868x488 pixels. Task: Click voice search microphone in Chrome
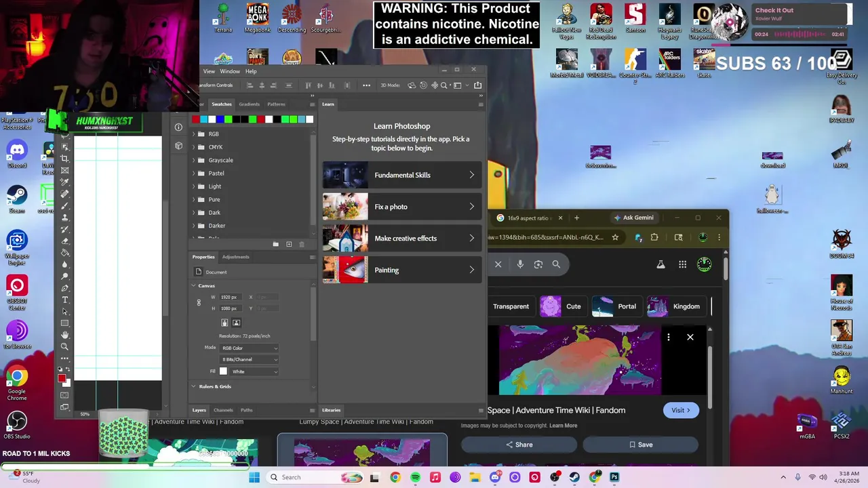(x=520, y=264)
